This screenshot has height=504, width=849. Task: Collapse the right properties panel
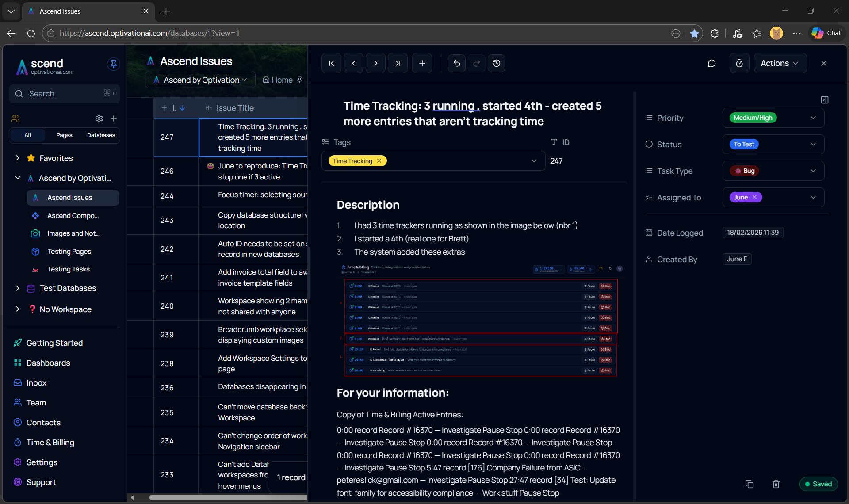point(824,100)
